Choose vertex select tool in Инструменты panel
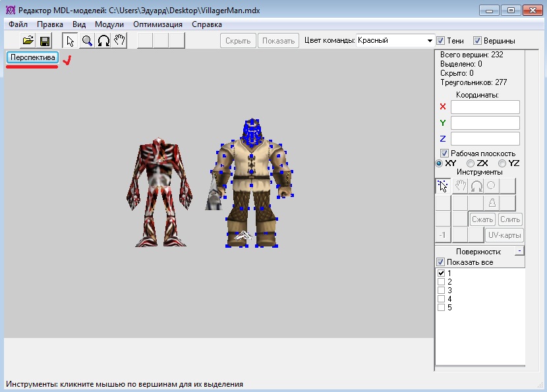The height and width of the screenshot is (392, 547). (444, 186)
